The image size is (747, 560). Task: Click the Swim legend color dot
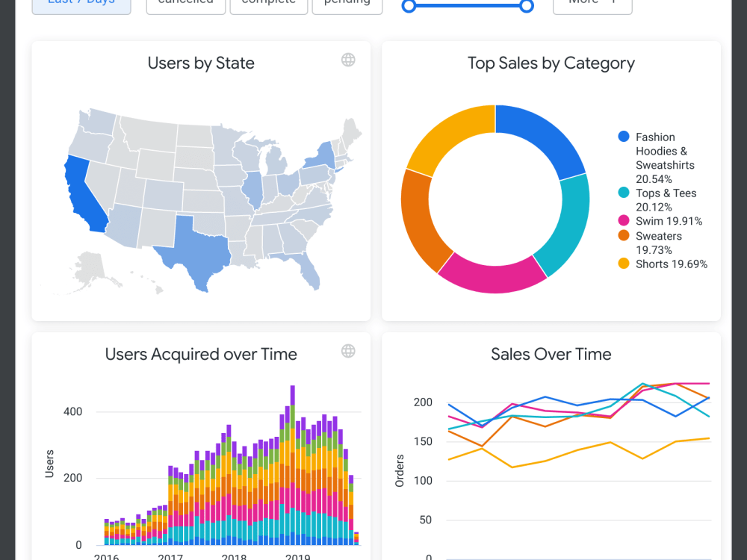pos(622,221)
